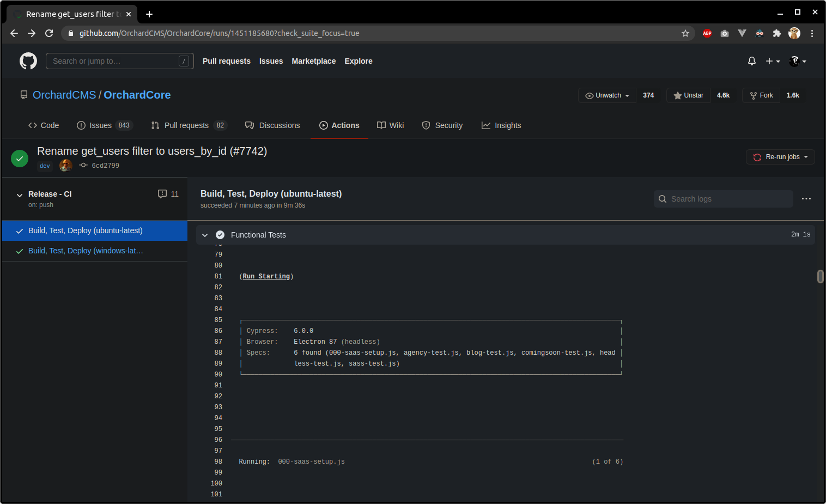Open the Adblock Plus extension icon
826x504 pixels.
pos(707,33)
